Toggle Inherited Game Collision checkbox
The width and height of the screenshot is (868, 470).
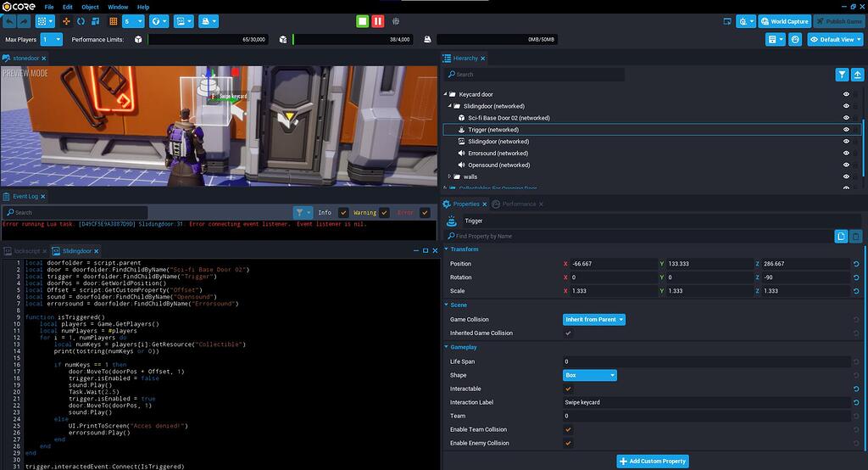coord(568,333)
